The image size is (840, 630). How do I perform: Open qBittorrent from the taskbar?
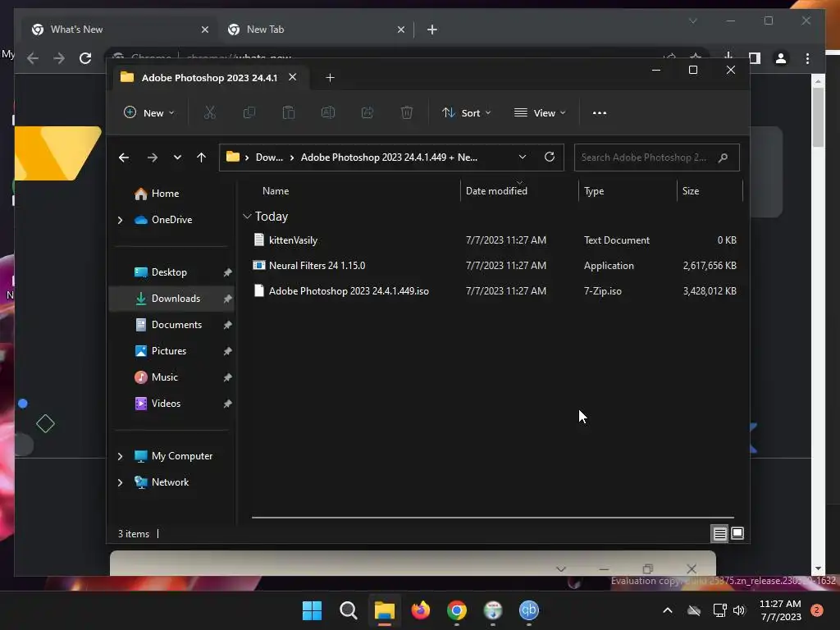pyautogui.click(x=529, y=610)
